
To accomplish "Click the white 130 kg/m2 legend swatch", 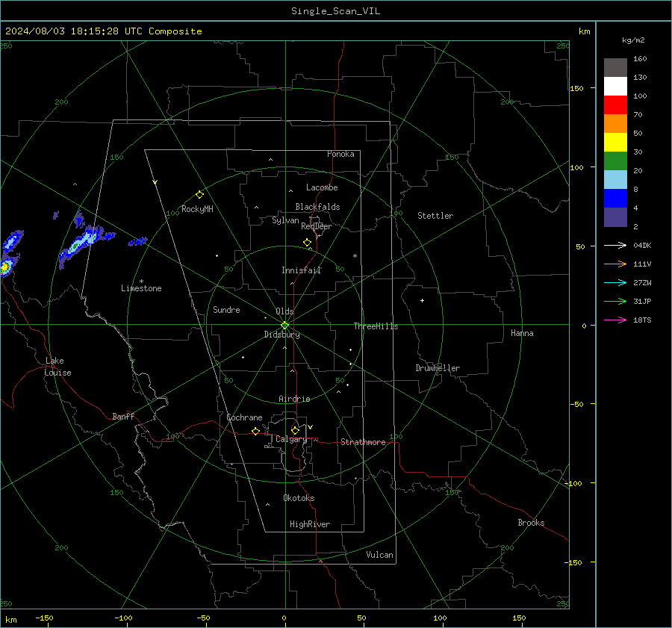I will tap(615, 87).
